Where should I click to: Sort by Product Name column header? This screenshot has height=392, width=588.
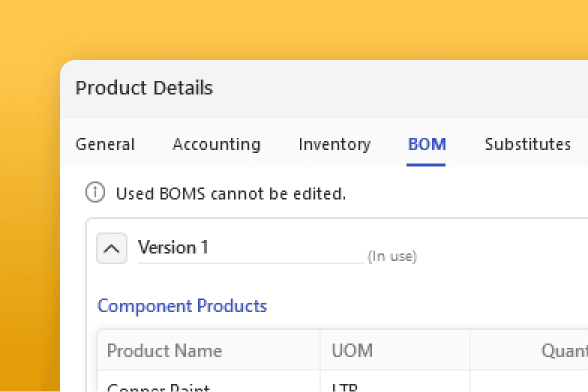coord(164,351)
